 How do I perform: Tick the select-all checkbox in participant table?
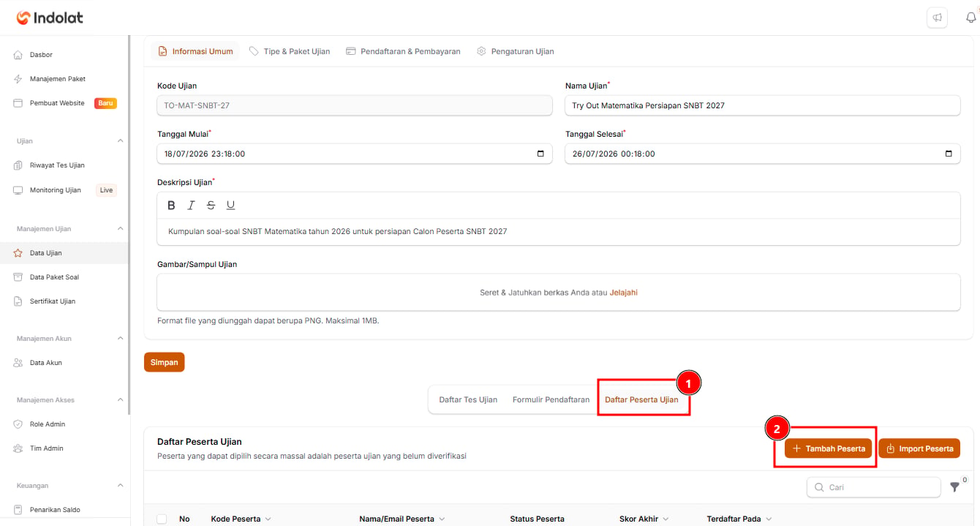tap(162, 519)
